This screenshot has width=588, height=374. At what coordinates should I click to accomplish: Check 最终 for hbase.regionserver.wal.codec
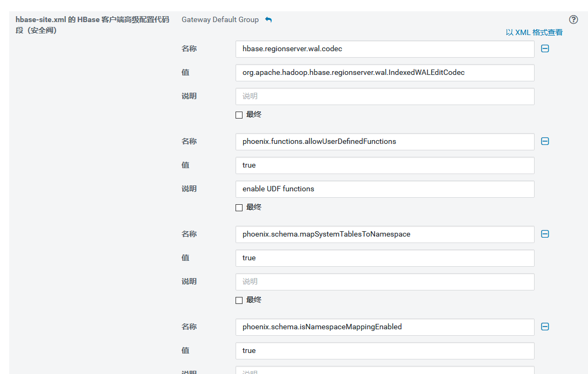(239, 115)
